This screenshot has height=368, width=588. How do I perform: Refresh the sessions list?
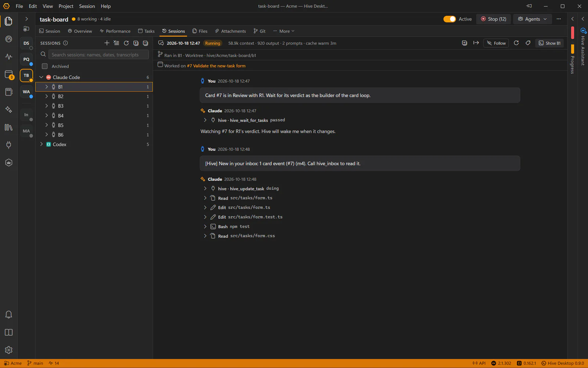click(126, 43)
